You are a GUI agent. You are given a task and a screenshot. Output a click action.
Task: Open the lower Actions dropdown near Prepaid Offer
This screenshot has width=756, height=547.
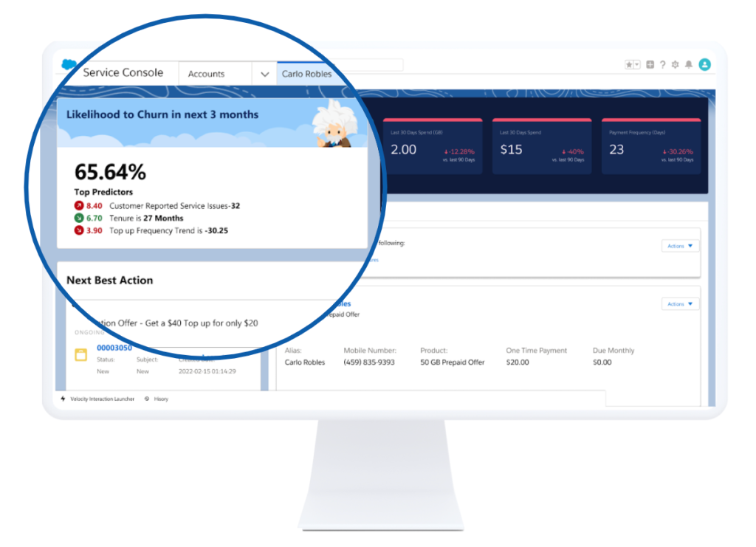click(x=680, y=304)
